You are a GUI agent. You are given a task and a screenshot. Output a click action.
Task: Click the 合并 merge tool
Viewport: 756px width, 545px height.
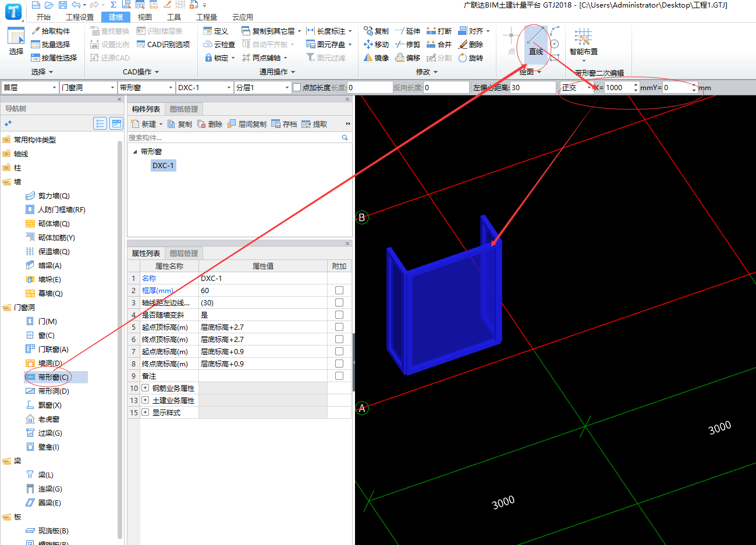(x=439, y=44)
